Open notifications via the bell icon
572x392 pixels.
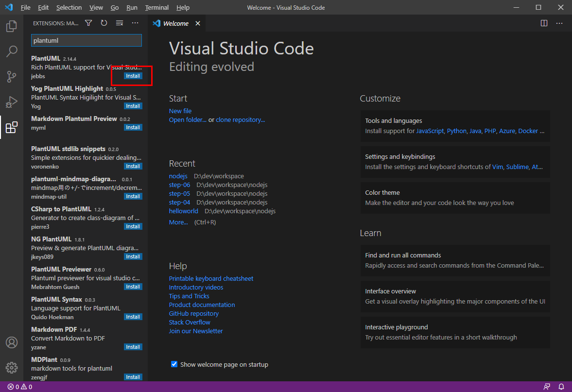coord(562,387)
